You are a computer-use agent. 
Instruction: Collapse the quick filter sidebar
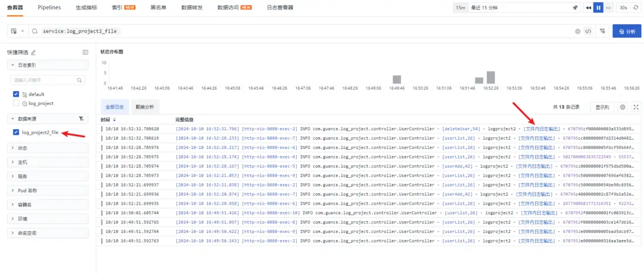tap(85, 52)
